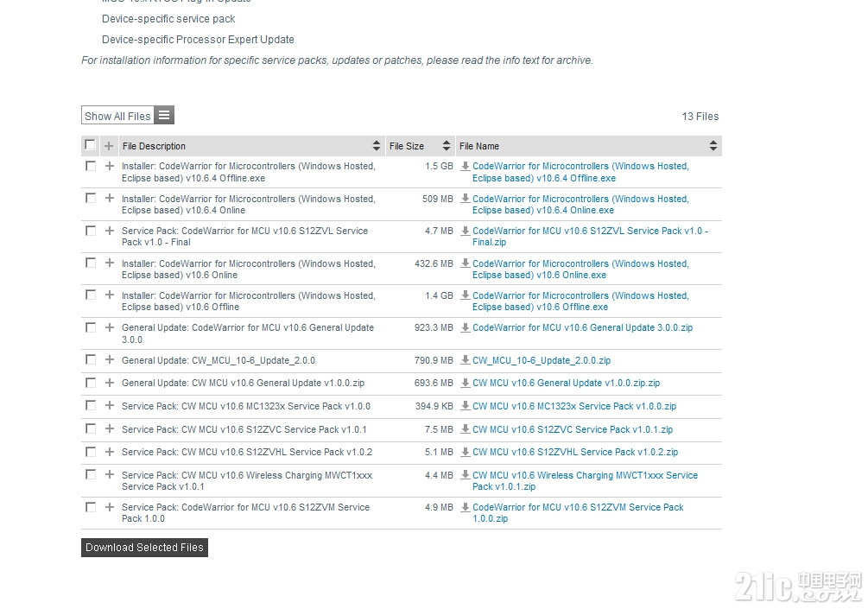This screenshot has width=868, height=609.
Task: Check the select-all checkbox in table header
Action: (x=90, y=145)
